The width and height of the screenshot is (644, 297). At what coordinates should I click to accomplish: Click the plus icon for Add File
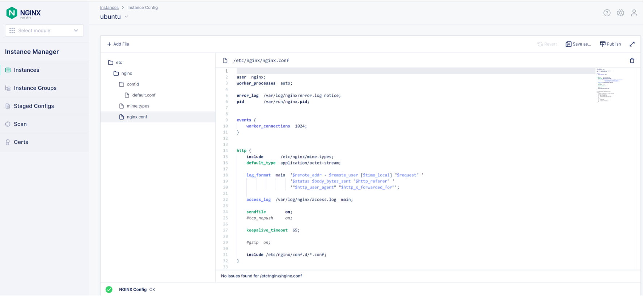point(109,44)
